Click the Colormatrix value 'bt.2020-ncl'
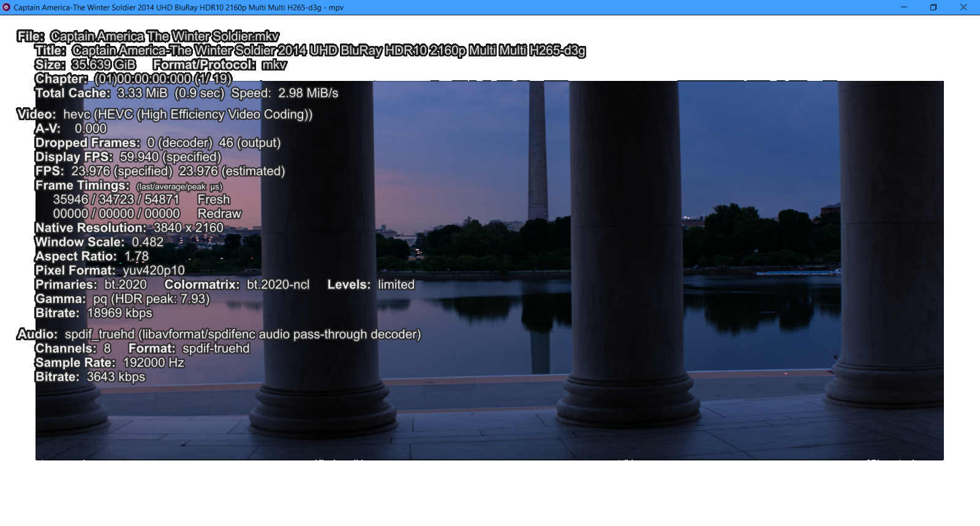The height and width of the screenshot is (526, 980). (x=278, y=284)
